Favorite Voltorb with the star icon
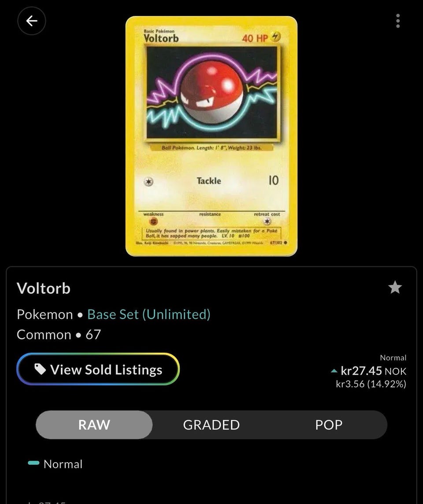This screenshot has height=504, width=423. coord(395,287)
